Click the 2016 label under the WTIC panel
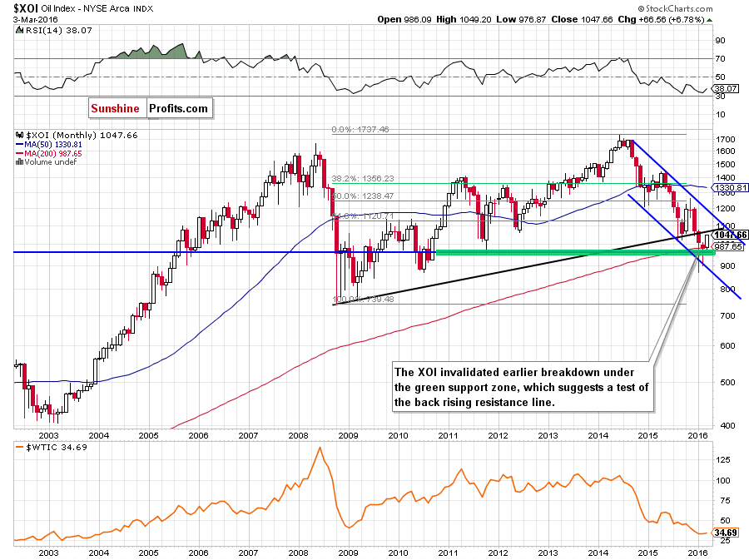The width and height of the screenshot is (749, 560). click(x=697, y=553)
